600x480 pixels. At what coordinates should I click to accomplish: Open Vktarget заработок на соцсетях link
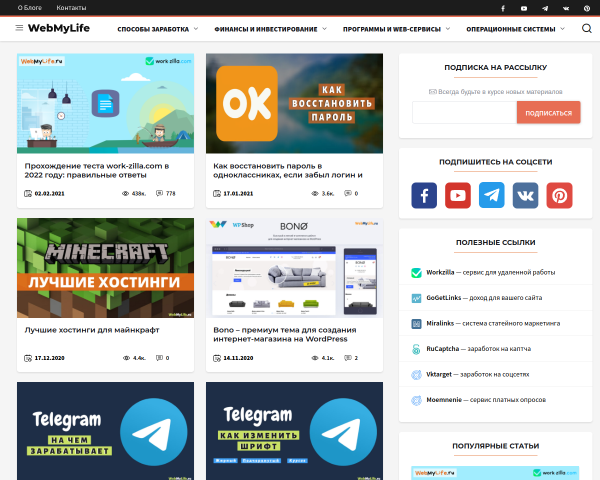pyautogui.click(x=478, y=374)
